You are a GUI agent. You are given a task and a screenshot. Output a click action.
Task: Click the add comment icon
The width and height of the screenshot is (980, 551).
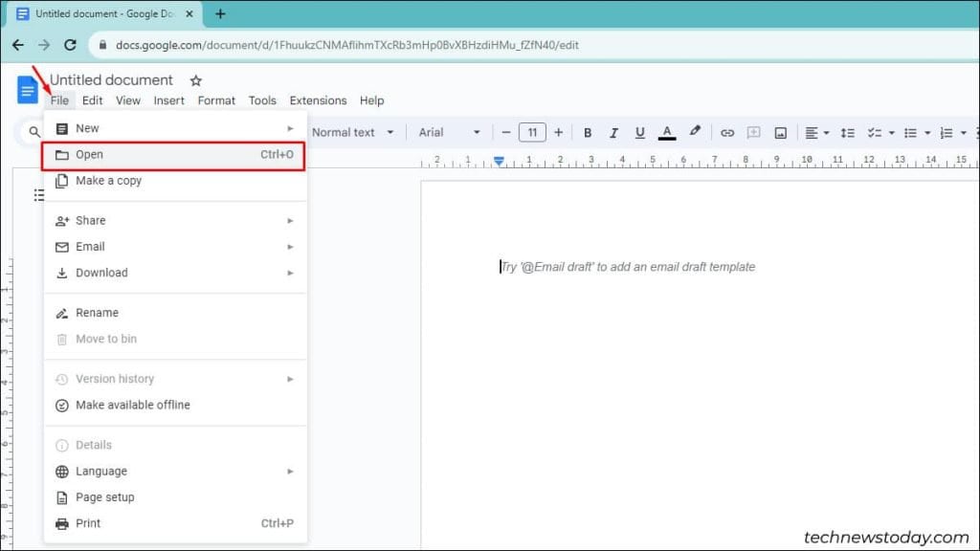coord(754,132)
